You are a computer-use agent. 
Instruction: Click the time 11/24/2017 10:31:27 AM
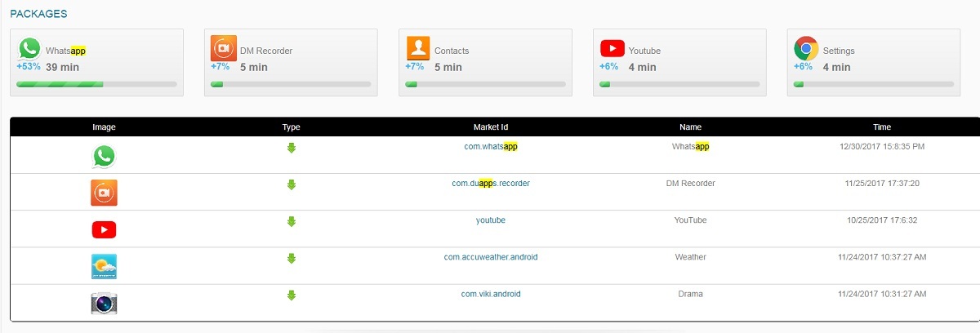[x=882, y=293]
